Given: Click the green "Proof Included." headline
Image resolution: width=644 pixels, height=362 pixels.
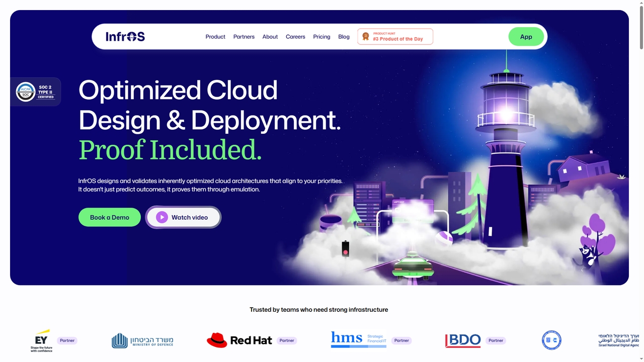Looking at the screenshot, I should (x=170, y=150).
